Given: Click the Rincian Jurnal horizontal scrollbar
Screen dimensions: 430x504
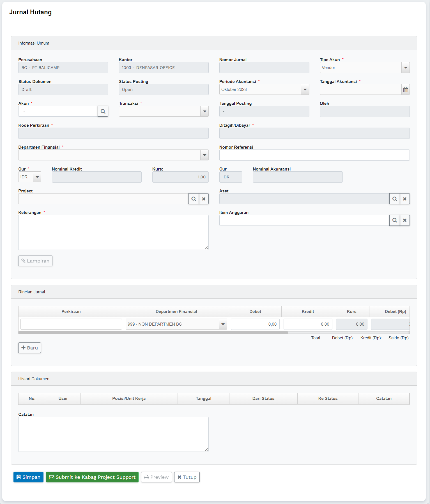Looking at the screenshot, I should [x=153, y=333].
